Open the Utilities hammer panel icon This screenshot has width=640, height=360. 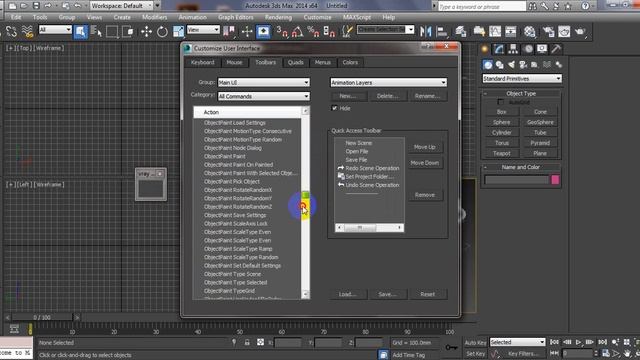click(x=556, y=49)
